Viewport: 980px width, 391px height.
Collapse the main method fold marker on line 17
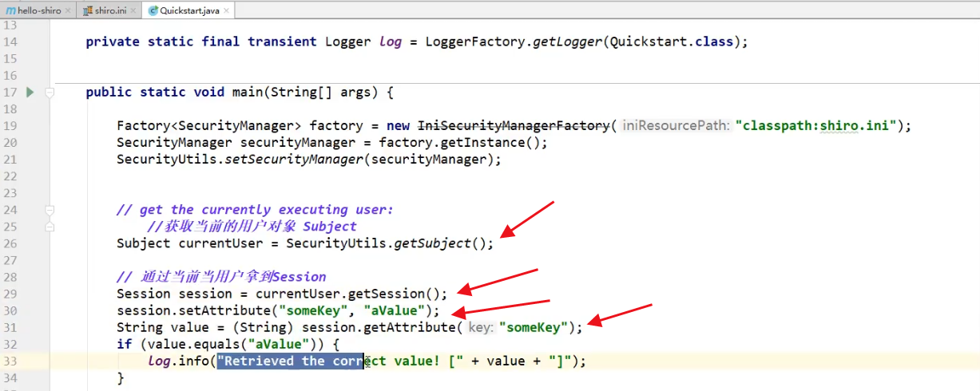point(50,92)
